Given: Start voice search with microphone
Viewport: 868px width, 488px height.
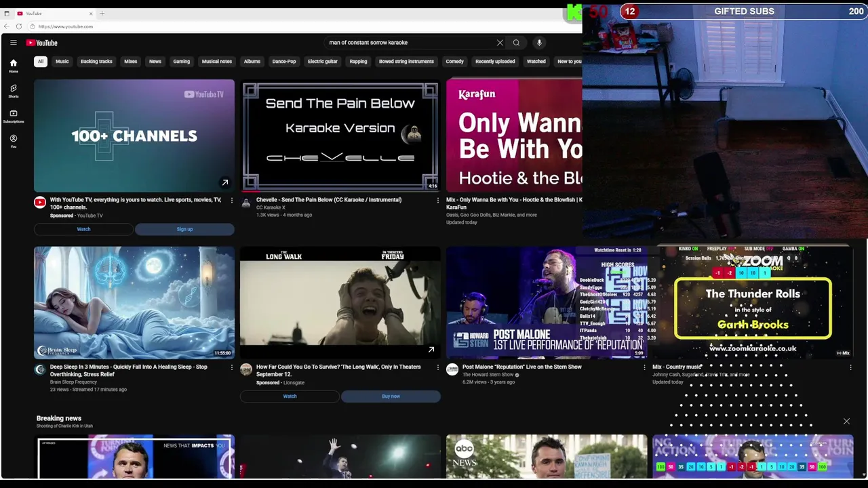Looking at the screenshot, I should pyautogui.click(x=539, y=43).
